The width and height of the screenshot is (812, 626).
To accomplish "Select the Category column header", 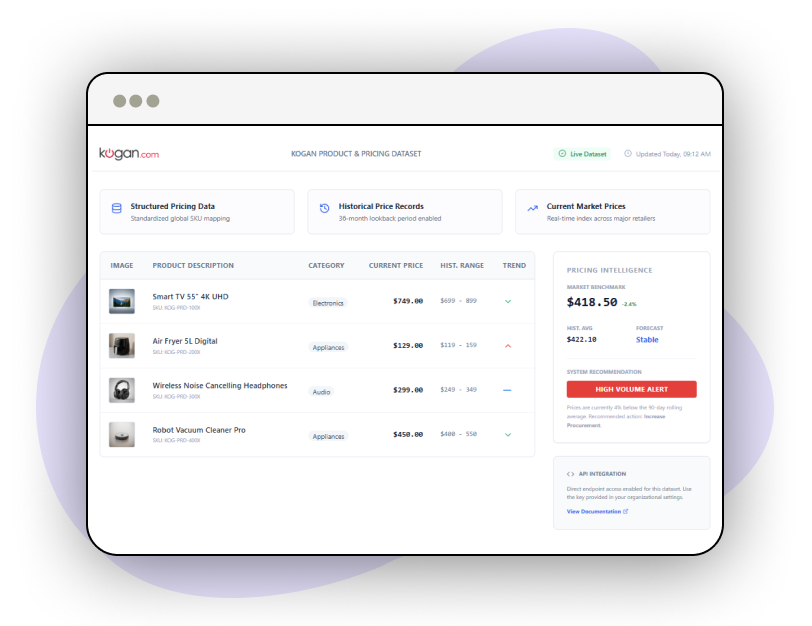I will [x=326, y=266].
